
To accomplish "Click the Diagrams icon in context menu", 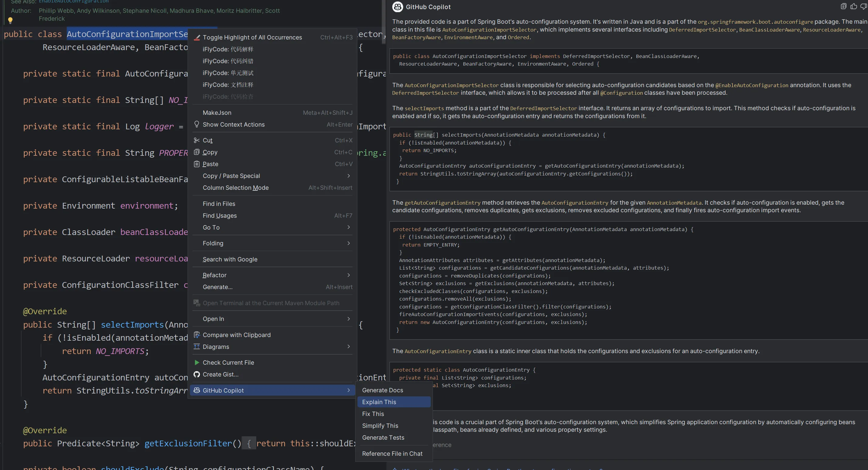I will [197, 346].
